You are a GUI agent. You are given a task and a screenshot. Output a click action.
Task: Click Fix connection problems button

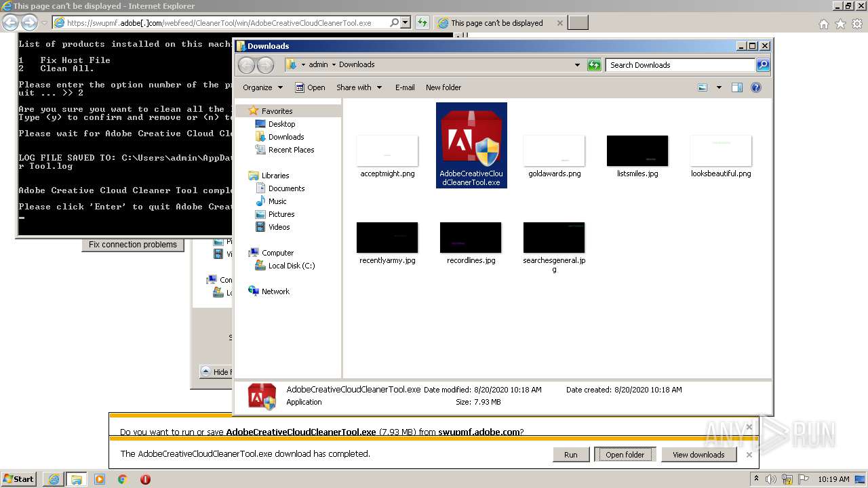click(133, 245)
